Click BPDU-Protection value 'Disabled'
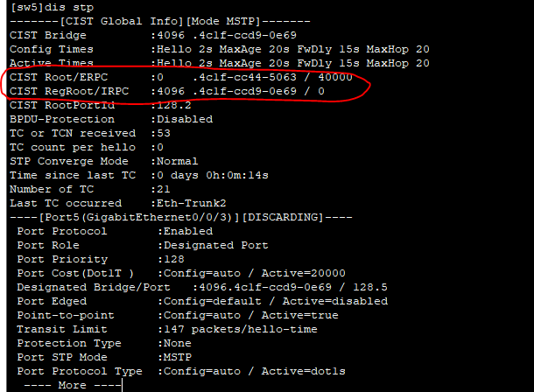 point(185,119)
